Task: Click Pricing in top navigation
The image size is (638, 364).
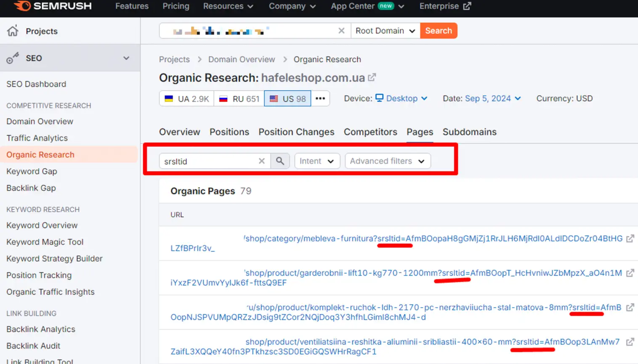Action: (x=176, y=6)
